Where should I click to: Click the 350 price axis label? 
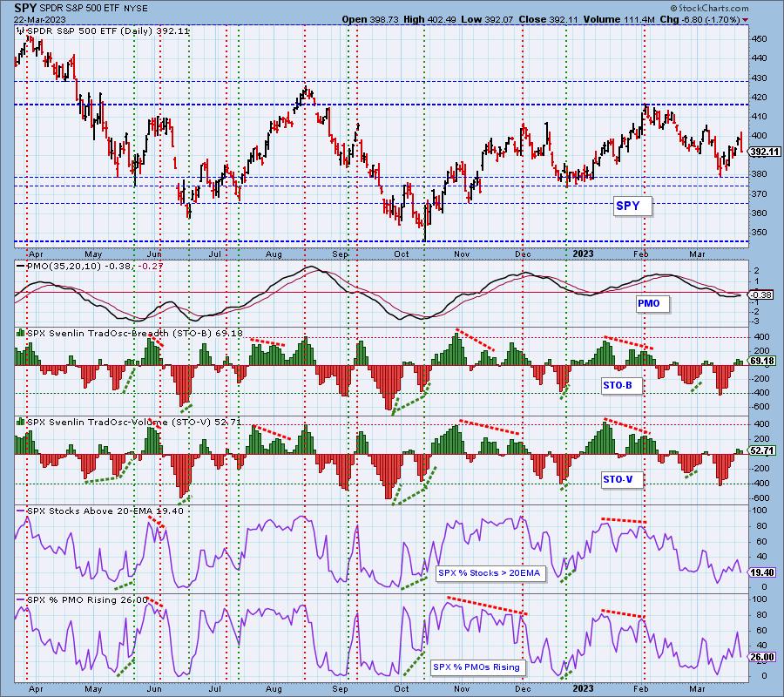(x=759, y=233)
